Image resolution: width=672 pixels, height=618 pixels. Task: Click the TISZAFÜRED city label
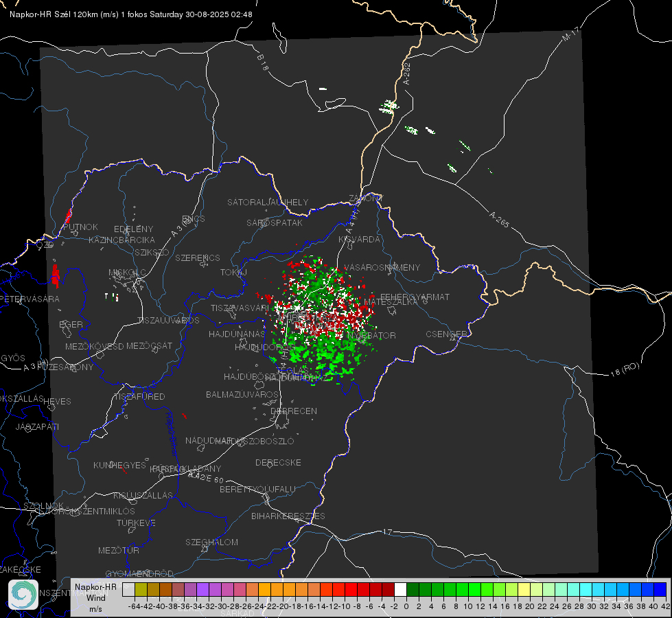tap(139, 397)
